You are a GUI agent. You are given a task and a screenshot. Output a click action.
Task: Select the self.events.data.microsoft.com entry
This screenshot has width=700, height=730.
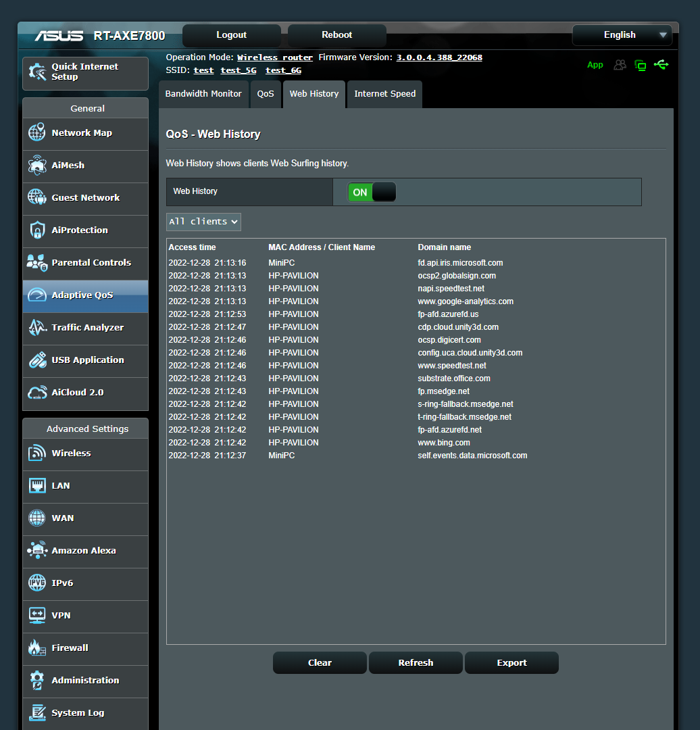tap(472, 456)
